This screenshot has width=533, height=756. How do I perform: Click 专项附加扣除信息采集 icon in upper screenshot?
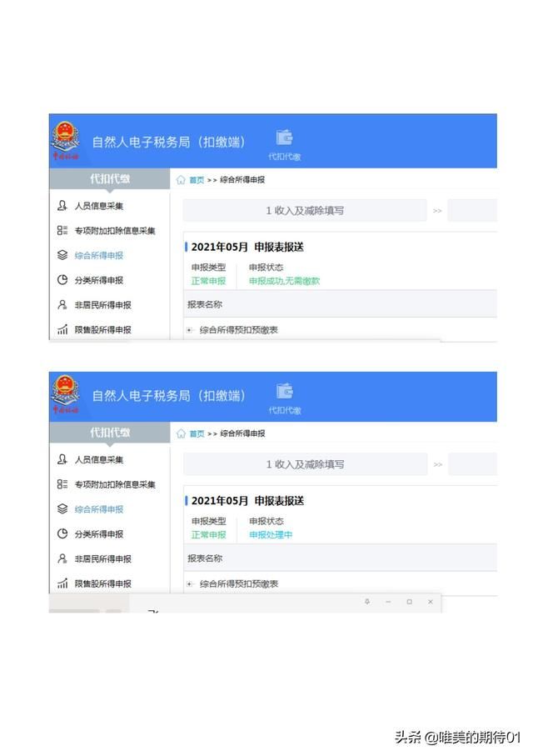point(62,231)
